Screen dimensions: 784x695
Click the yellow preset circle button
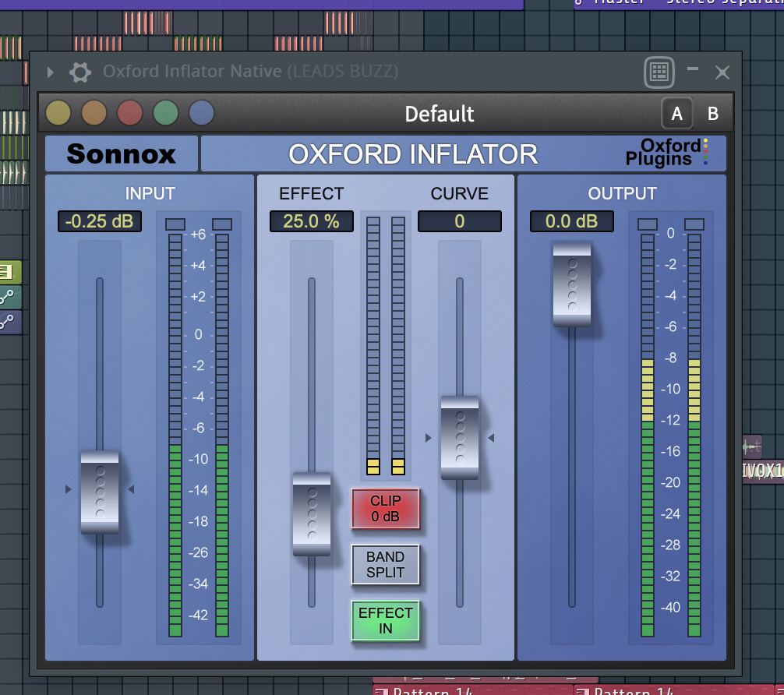58,112
